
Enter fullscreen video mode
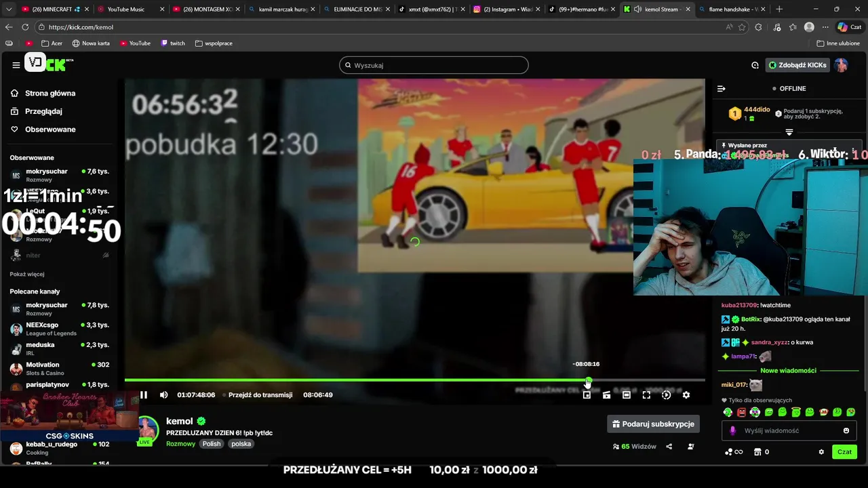coord(646,395)
